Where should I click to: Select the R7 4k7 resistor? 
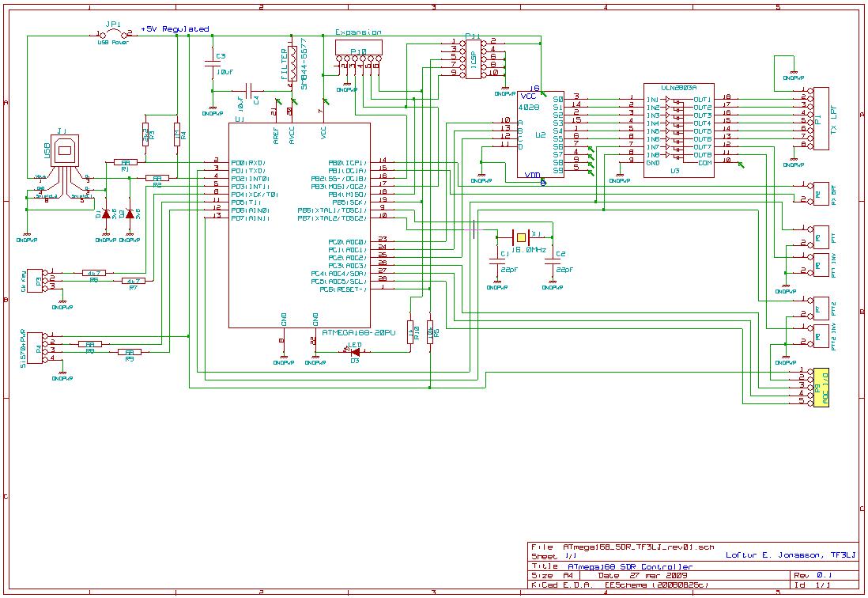coord(132,281)
